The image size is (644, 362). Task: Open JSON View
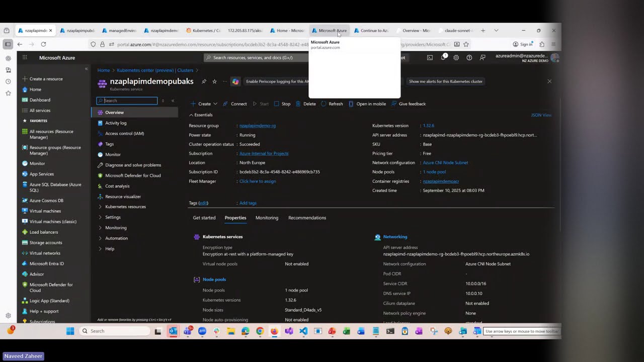tap(541, 115)
